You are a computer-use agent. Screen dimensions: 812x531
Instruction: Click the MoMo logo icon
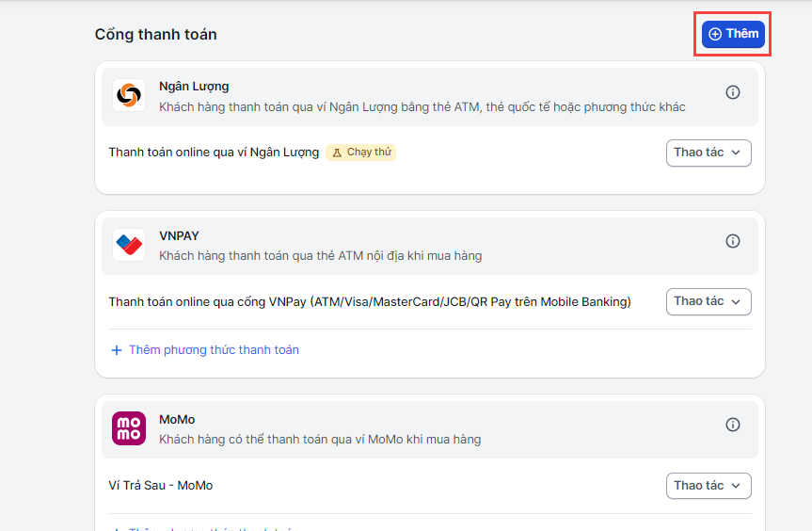point(129,428)
